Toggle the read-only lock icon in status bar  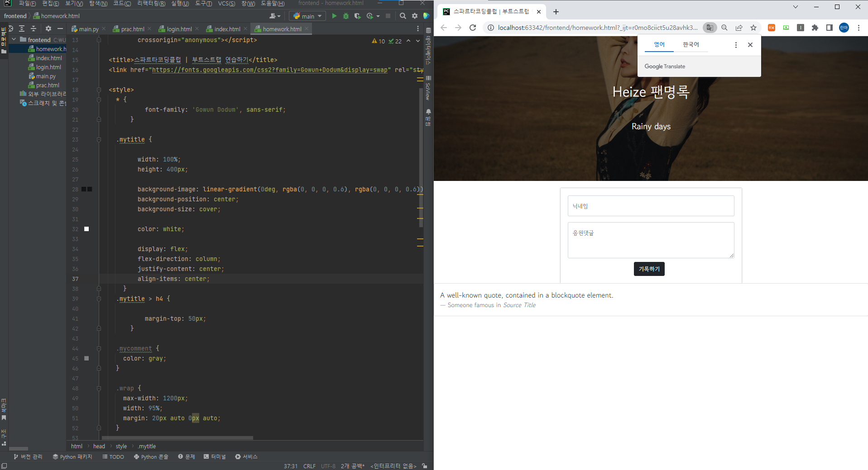[x=425, y=465]
